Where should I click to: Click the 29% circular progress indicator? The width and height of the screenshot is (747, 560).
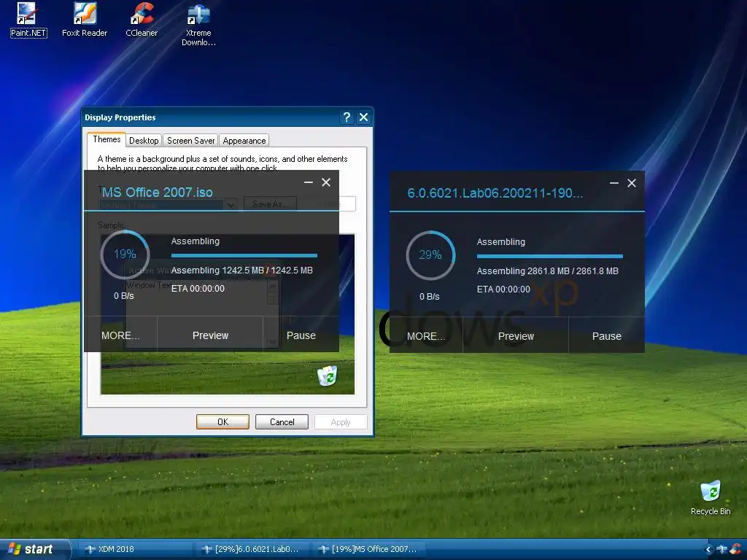pyautogui.click(x=430, y=255)
